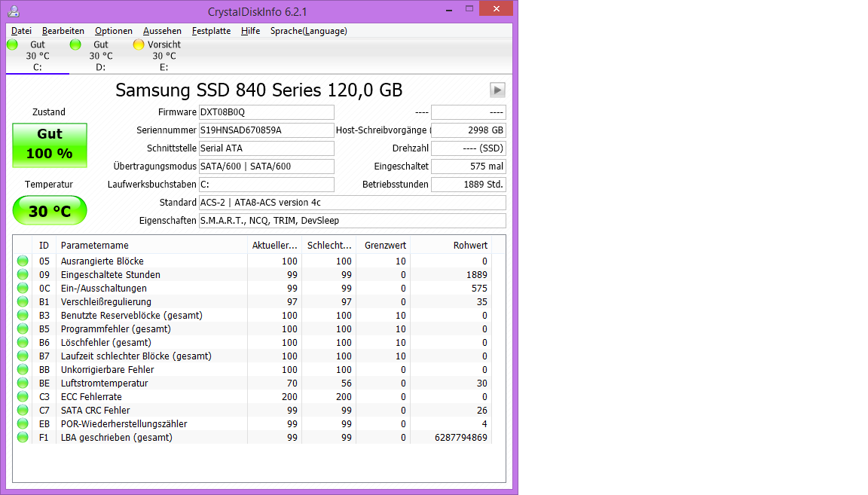Click the Übertragungsmodus field SATA/600
868x495 pixels.
[x=266, y=166]
